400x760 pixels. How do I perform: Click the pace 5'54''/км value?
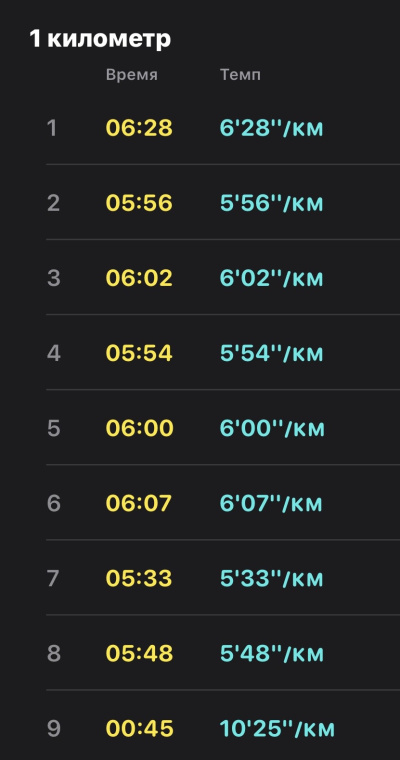point(272,353)
